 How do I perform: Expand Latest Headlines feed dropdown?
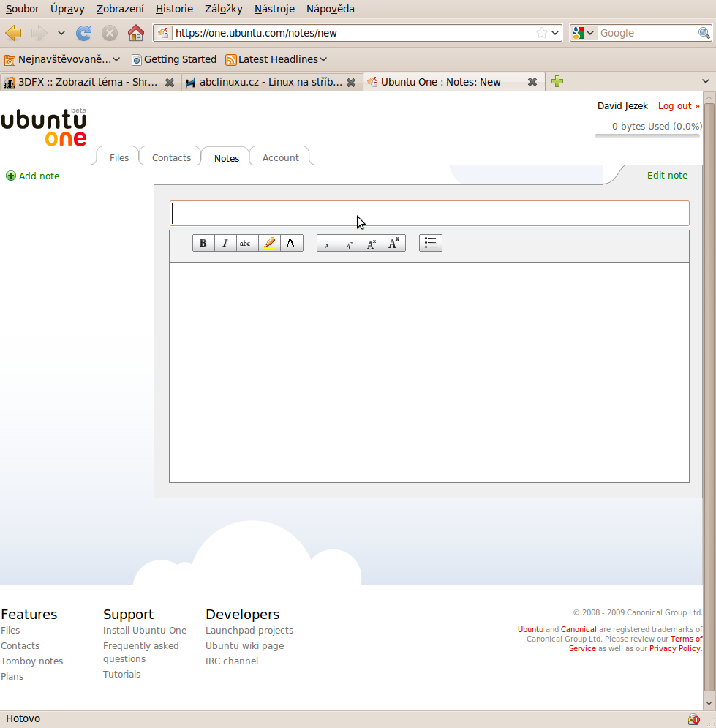point(276,59)
